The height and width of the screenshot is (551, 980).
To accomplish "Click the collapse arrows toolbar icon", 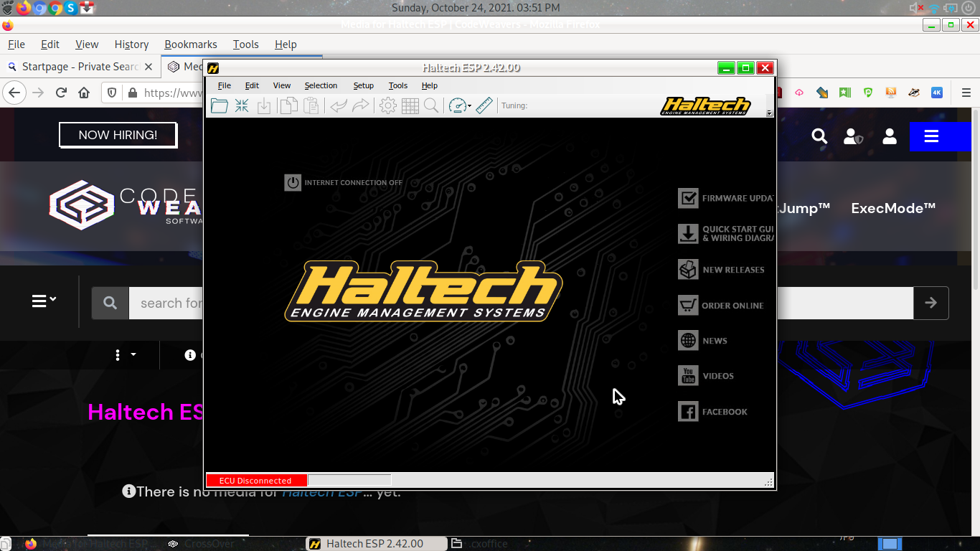I will click(242, 106).
